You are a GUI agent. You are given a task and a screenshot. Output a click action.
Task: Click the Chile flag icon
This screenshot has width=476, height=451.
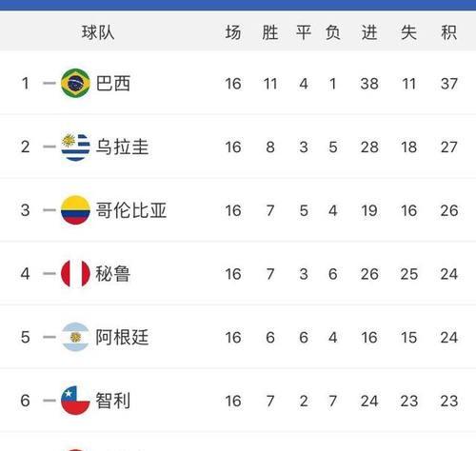[75, 401]
